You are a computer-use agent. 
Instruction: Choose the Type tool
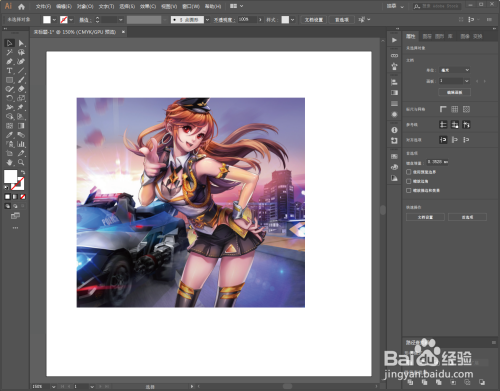tap(9, 71)
